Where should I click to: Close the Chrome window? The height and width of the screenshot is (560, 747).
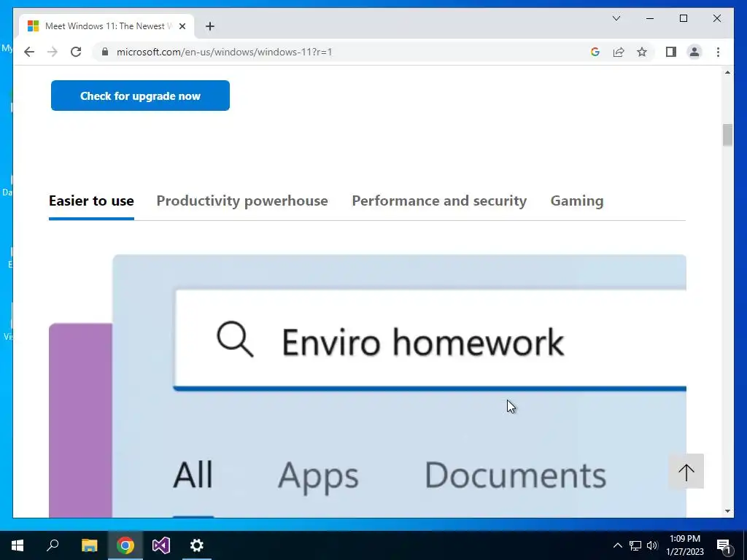[x=716, y=18]
